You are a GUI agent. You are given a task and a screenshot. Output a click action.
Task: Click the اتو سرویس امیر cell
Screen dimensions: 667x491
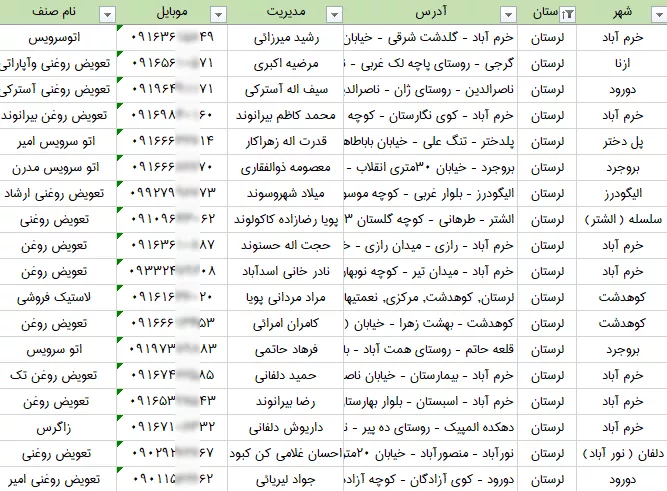(x=58, y=142)
